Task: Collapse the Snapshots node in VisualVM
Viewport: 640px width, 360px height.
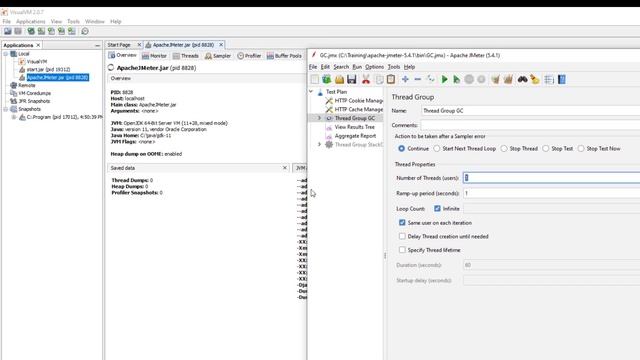Action: pyautogui.click(x=6, y=109)
